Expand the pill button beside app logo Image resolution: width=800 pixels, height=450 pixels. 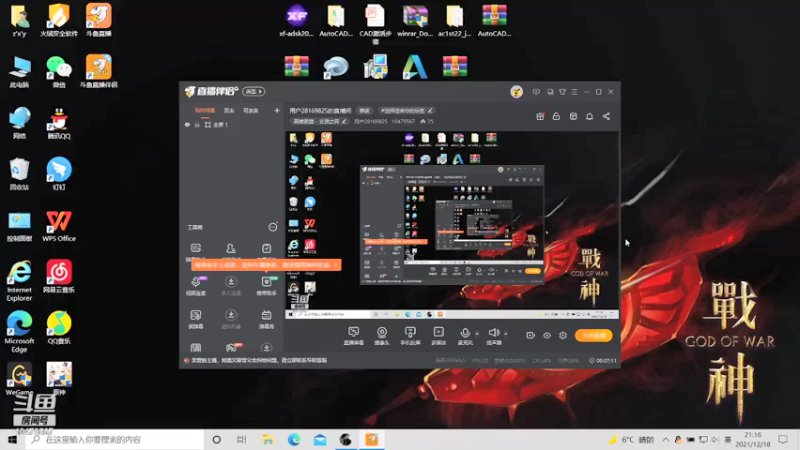(254, 91)
